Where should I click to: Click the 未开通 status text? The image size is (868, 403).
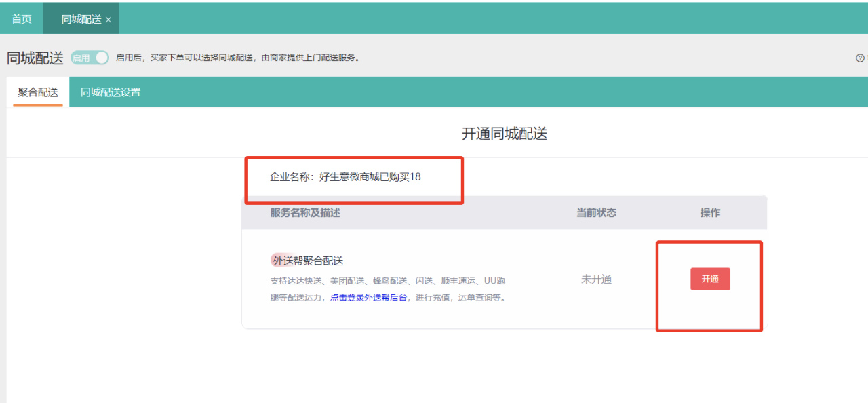(596, 280)
